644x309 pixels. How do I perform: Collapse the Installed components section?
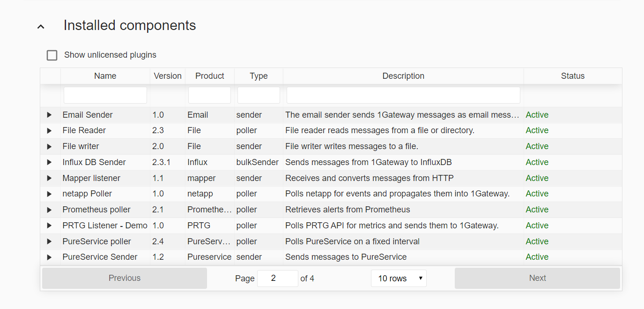click(x=41, y=27)
